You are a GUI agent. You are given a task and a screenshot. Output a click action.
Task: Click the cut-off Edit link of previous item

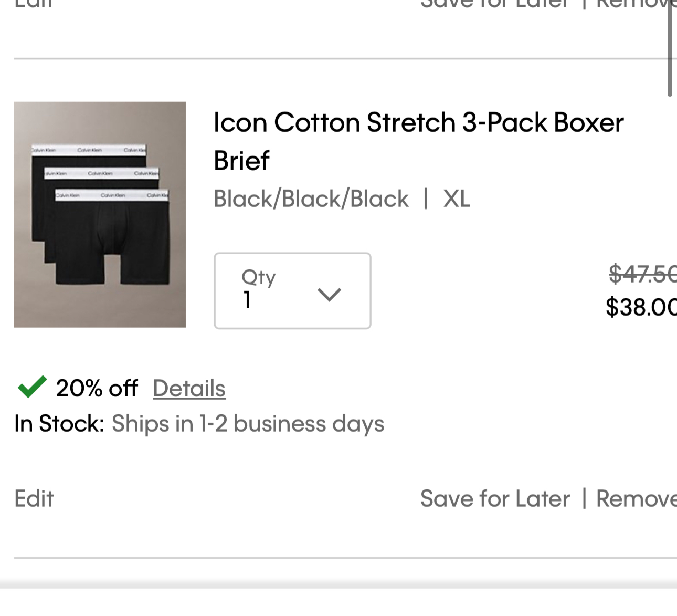click(x=34, y=3)
